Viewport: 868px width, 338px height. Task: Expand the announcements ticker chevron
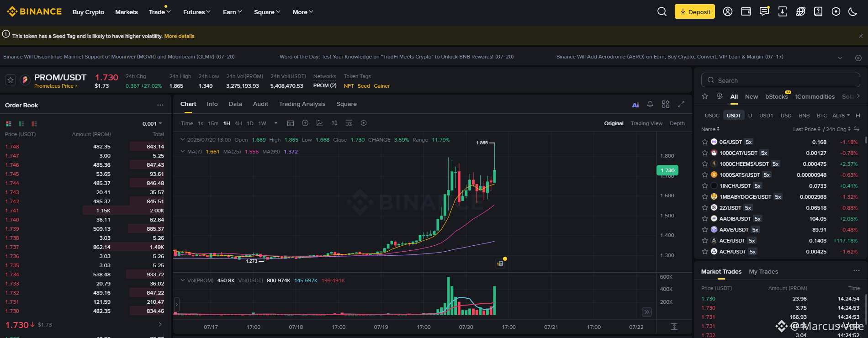coord(840,58)
